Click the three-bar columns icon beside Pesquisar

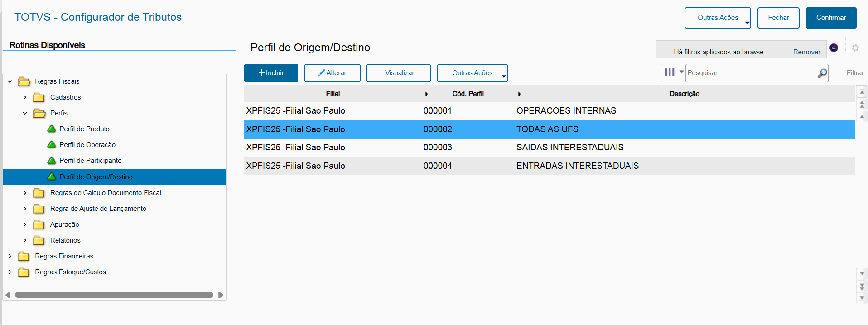click(x=670, y=72)
